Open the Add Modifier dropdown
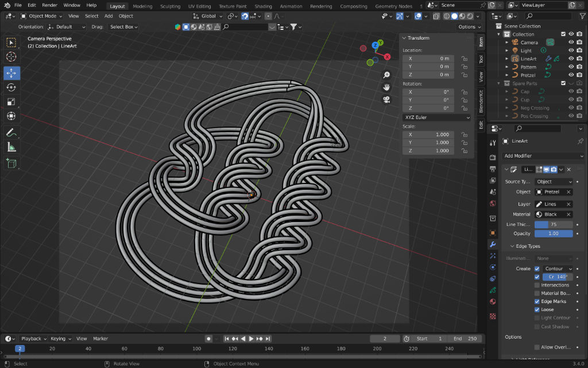 click(543, 156)
